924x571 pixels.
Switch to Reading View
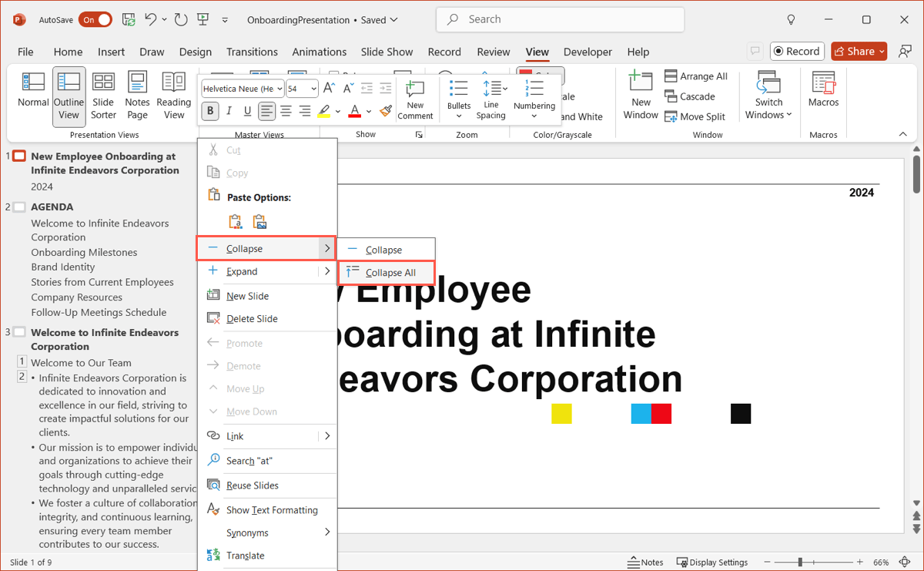click(x=174, y=96)
